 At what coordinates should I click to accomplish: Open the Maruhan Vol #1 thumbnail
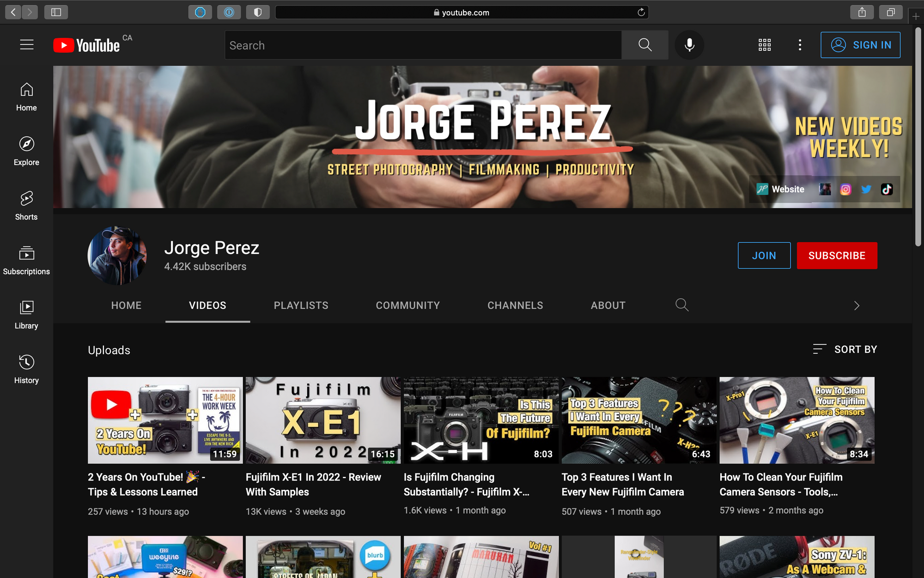tap(481, 557)
